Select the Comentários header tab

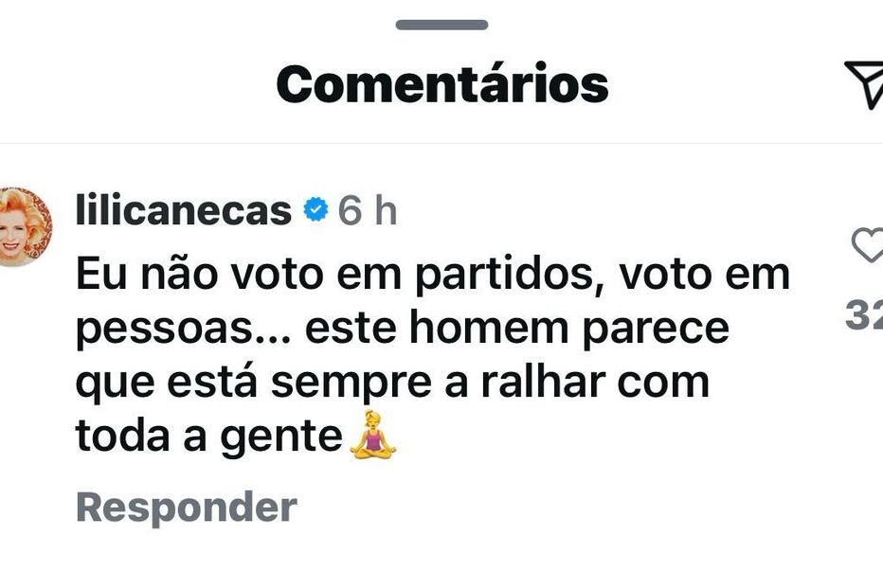(x=441, y=82)
